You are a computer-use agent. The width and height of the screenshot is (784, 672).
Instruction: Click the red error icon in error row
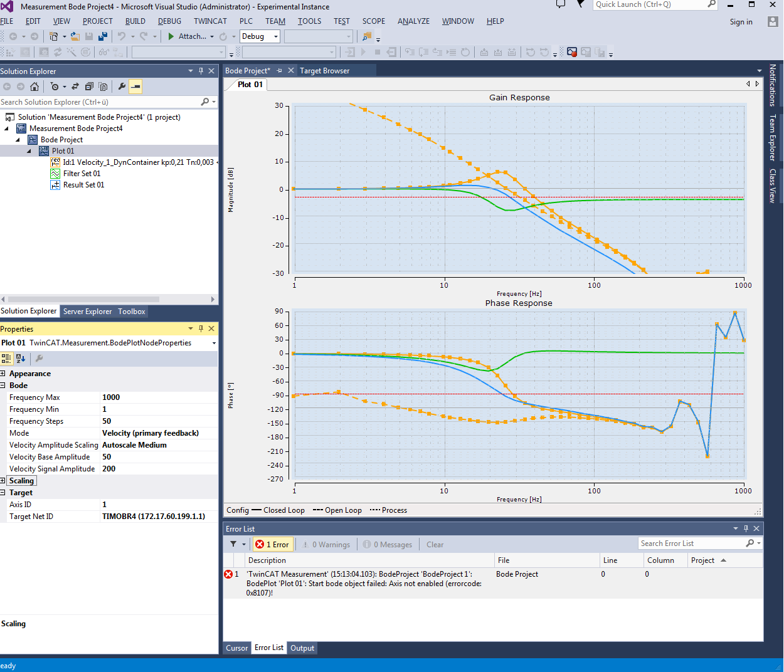tap(228, 574)
